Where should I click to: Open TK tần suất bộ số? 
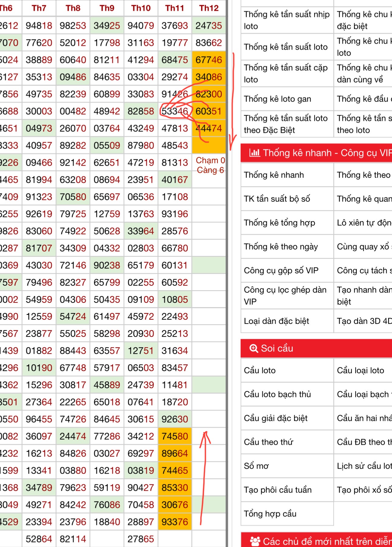point(277,199)
